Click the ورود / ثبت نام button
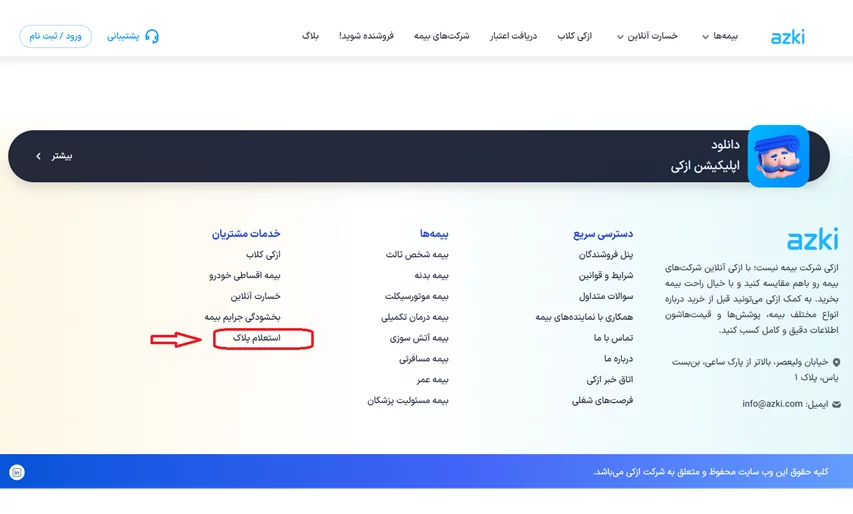 point(55,36)
